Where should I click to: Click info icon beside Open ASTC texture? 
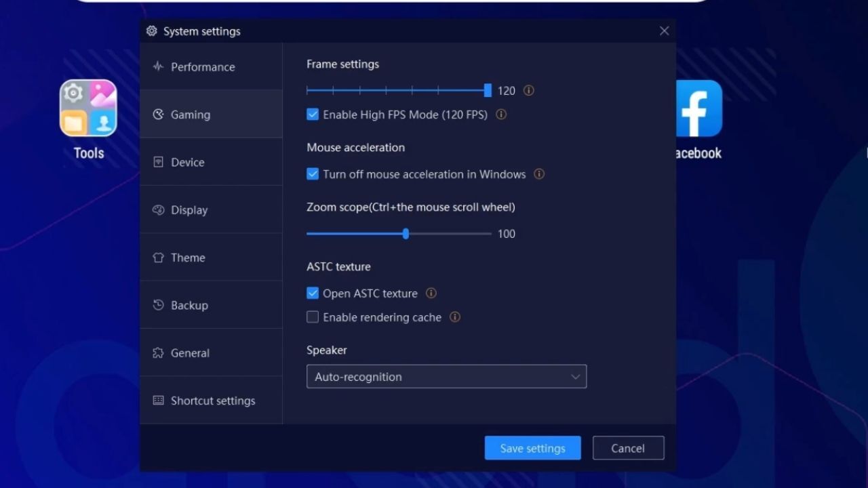(x=431, y=293)
